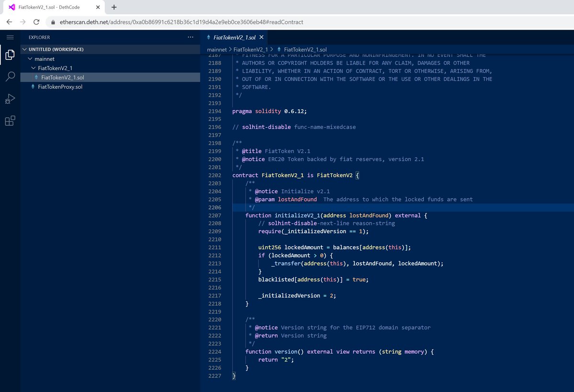Click the browser forward arrow
This screenshot has width=574, height=392.
(22, 22)
